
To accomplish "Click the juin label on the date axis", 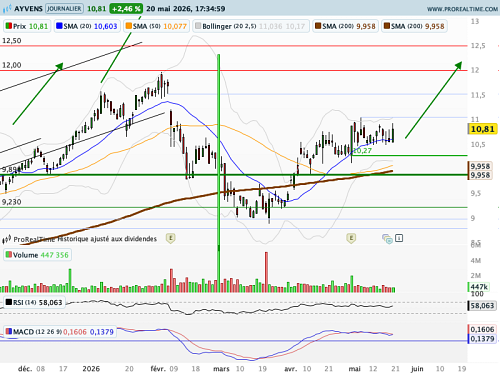I will pos(417,369).
